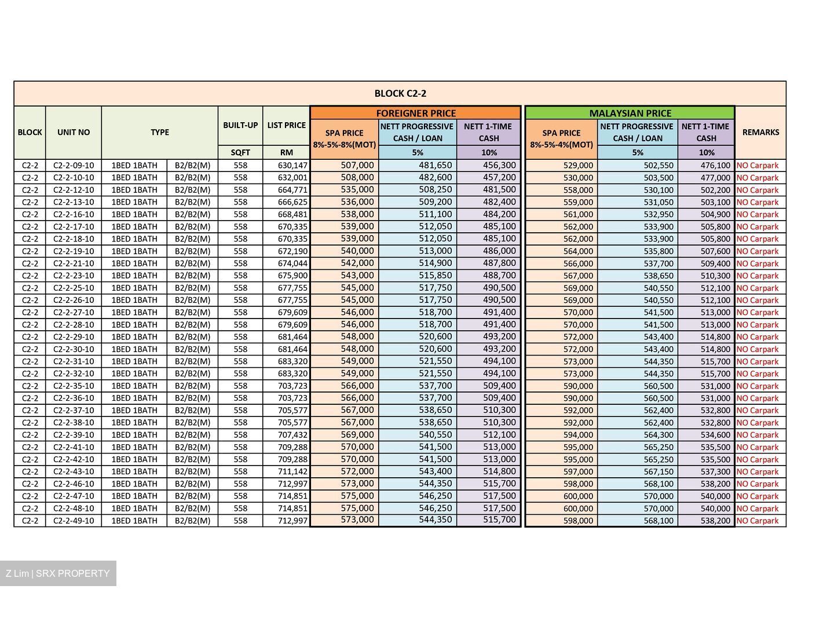834x644 pixels.
Task: Select foreigner nett progressive price 481,650
Action: tap(436, 165)
